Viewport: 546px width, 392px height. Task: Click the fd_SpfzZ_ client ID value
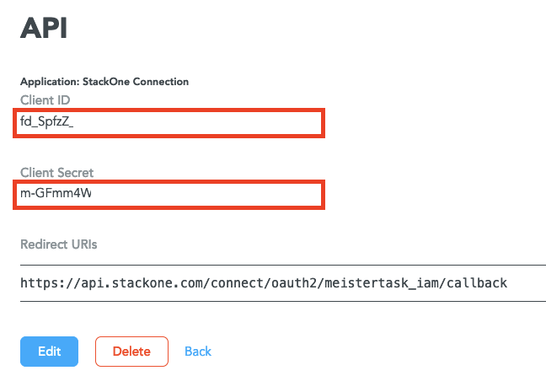point(46,121)
